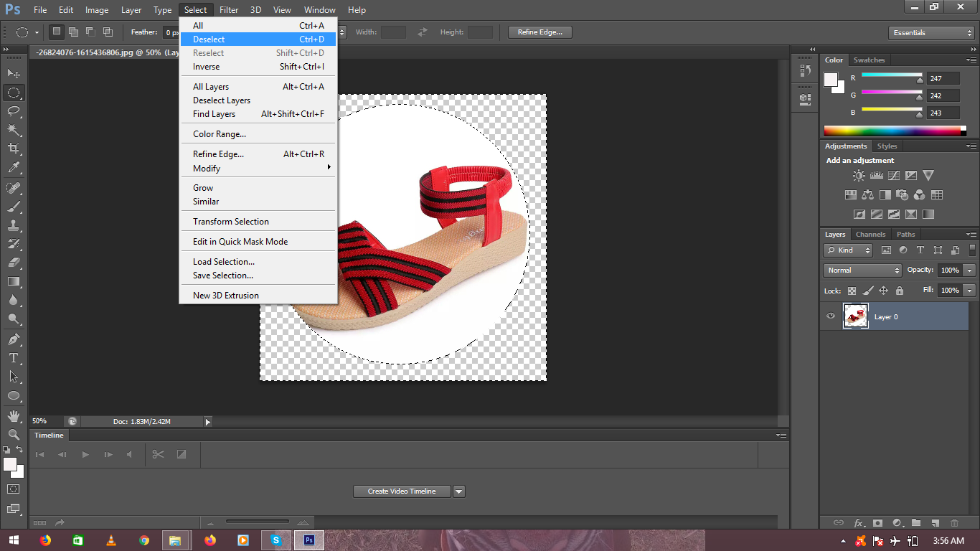Click the Refine Edge button
Screen dimensions: 980x551
click(x=540, y=32)
